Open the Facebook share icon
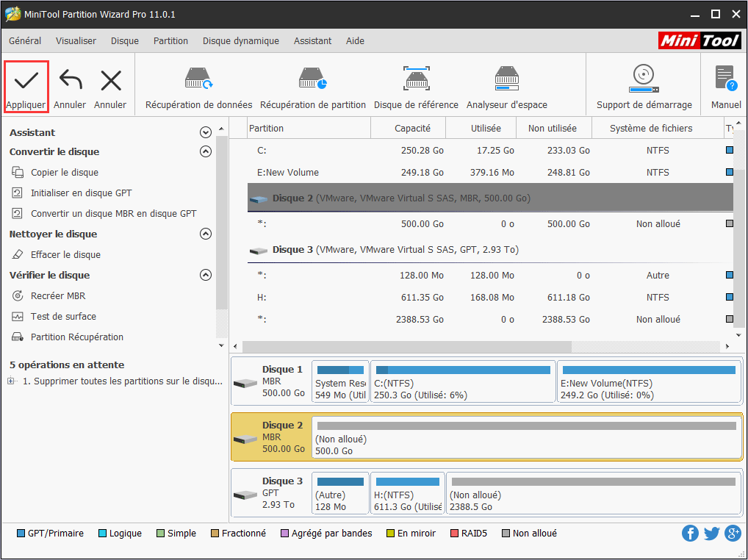 pyautogui.click(x=690, y=533)
